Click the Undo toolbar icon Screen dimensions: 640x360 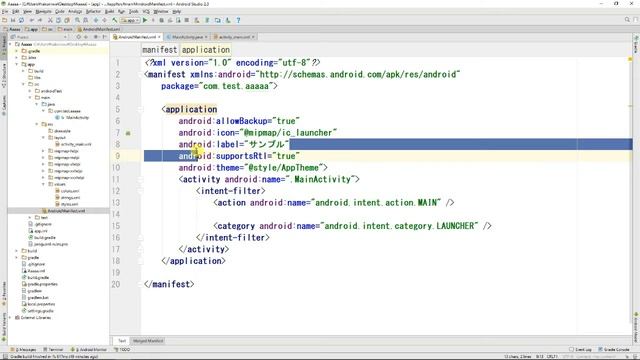32,20
